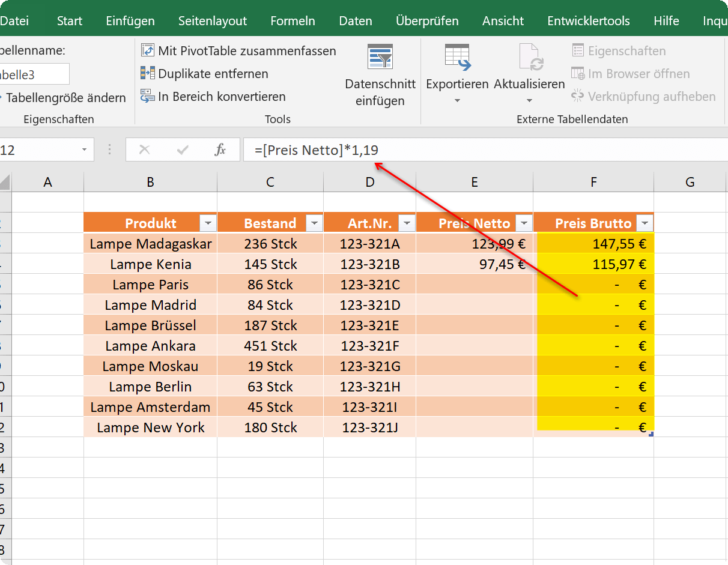
Task: Select the Preis Netto cell 97,45 €
Action: [474, 264]
